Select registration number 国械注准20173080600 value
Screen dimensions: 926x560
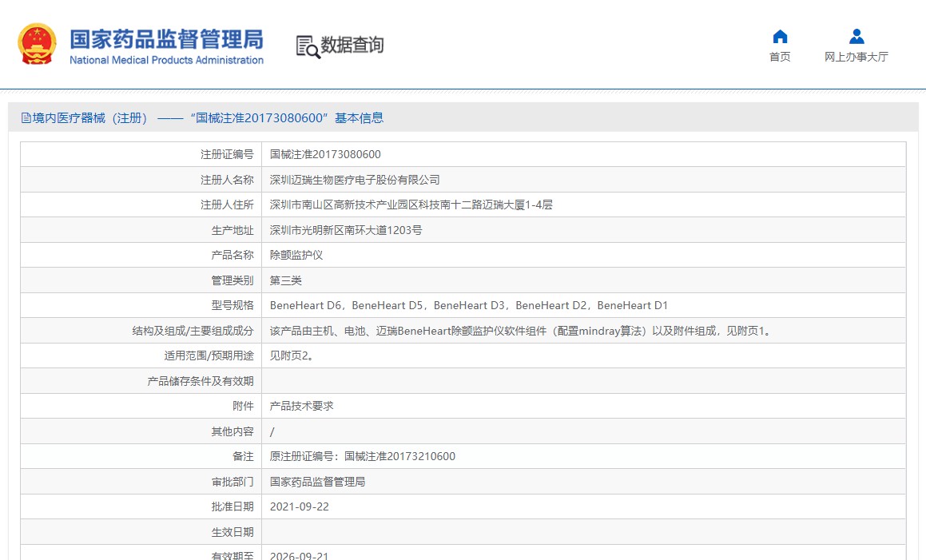pyautogui.click(x=325, y=154)
